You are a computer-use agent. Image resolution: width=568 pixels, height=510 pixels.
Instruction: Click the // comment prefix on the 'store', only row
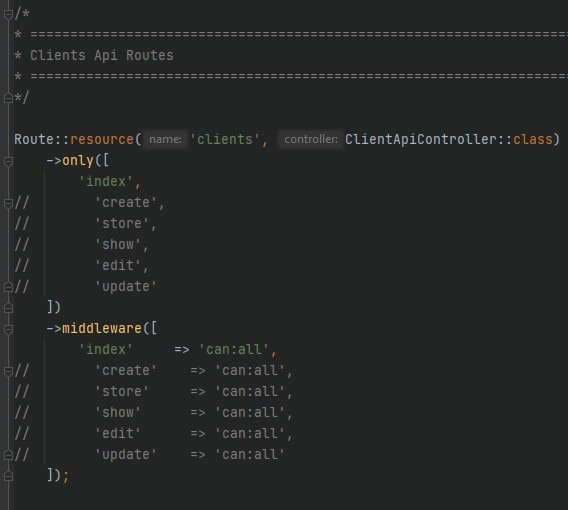click(21, 223)
